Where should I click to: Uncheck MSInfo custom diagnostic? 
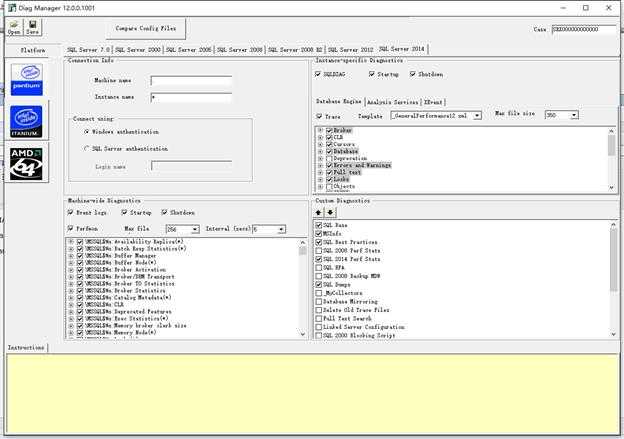click(x=319, y=234)
